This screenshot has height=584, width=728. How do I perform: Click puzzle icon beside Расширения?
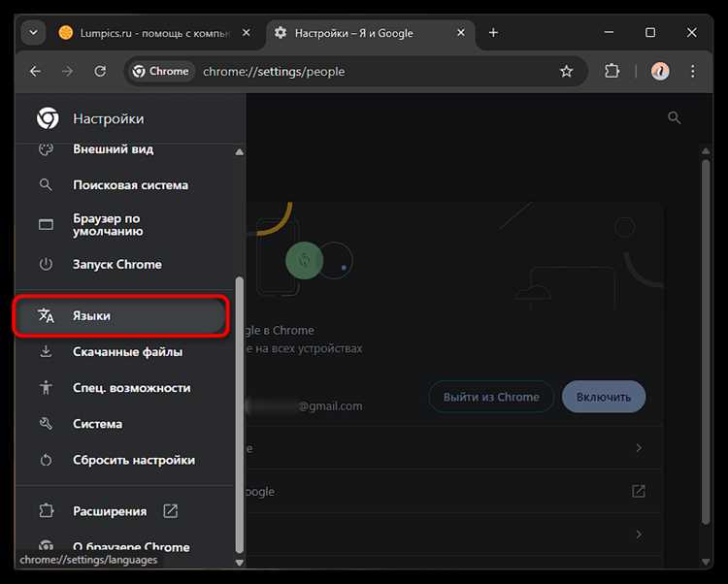(x=46, y=511)
